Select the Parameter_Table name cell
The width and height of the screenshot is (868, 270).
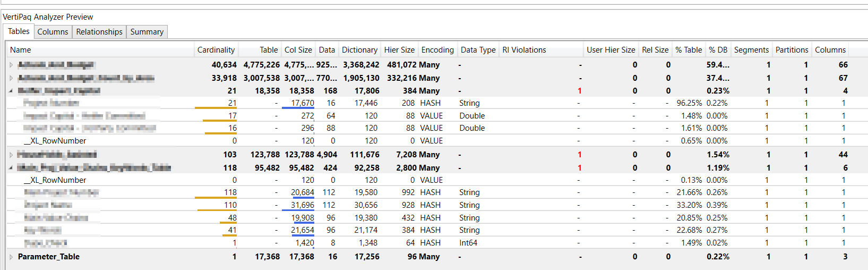point(49,257)
